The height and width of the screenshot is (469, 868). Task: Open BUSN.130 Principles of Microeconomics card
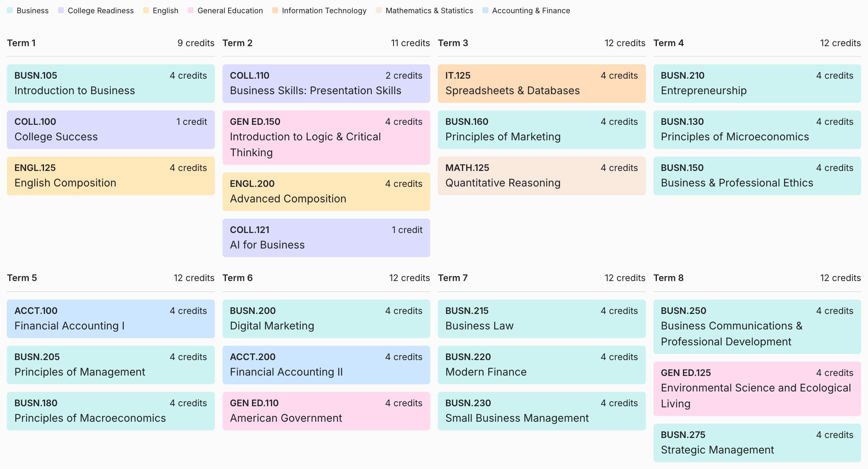tap(757, 129)
